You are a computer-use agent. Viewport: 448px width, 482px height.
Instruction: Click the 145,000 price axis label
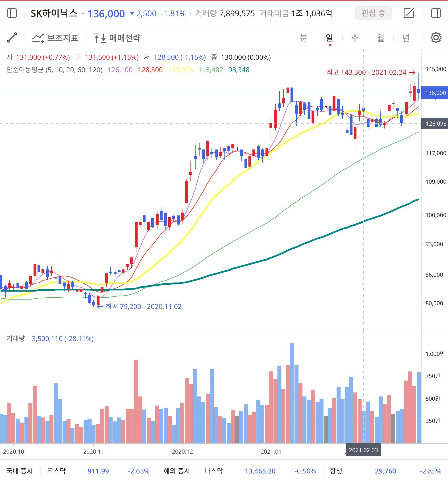pyautogui.click(x=436, y=69)
